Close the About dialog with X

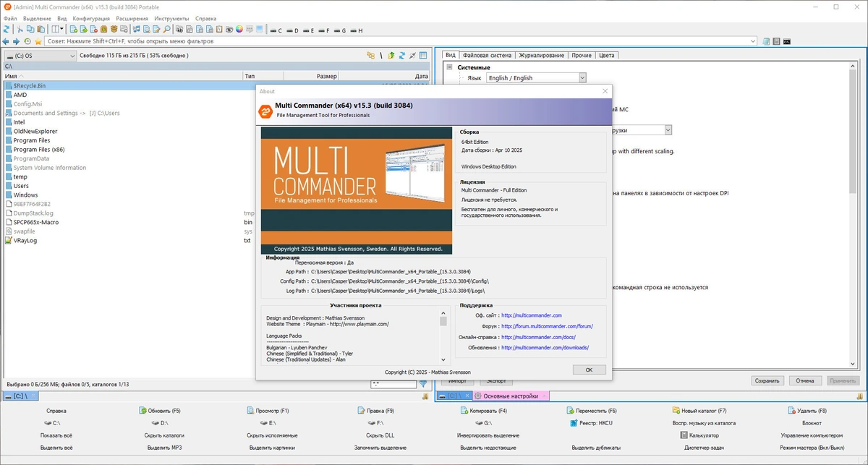pos(605,91)
